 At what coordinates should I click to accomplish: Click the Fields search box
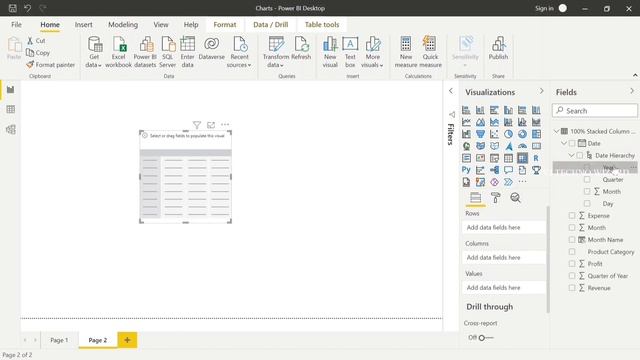point(595,111)
